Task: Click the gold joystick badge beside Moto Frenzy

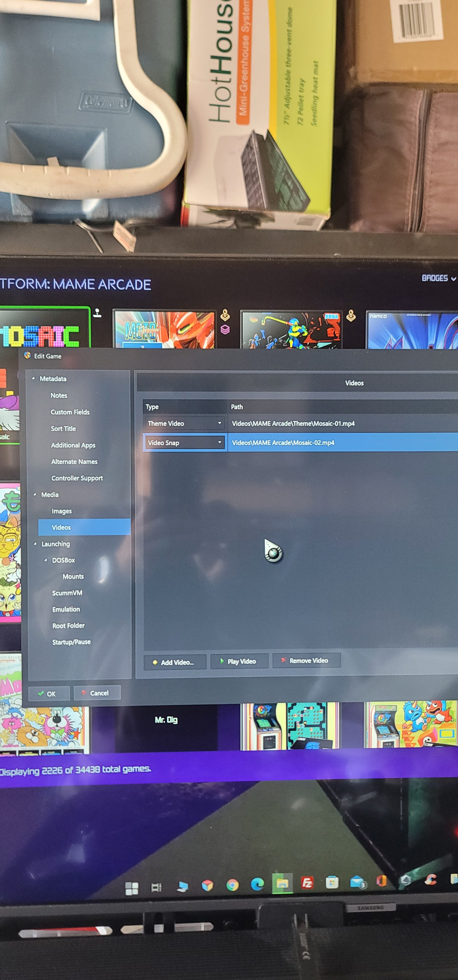Action: point(225,315)
